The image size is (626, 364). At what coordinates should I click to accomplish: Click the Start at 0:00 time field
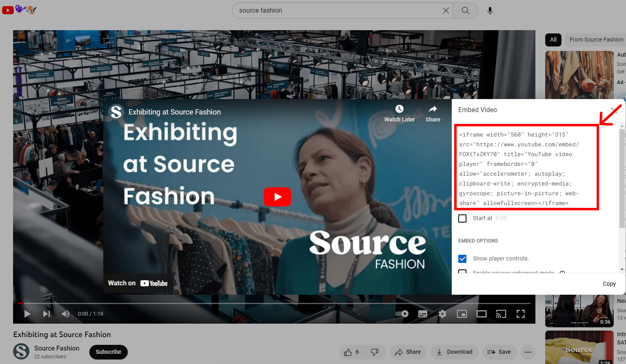pyautogui.click(x=501, y=218)
